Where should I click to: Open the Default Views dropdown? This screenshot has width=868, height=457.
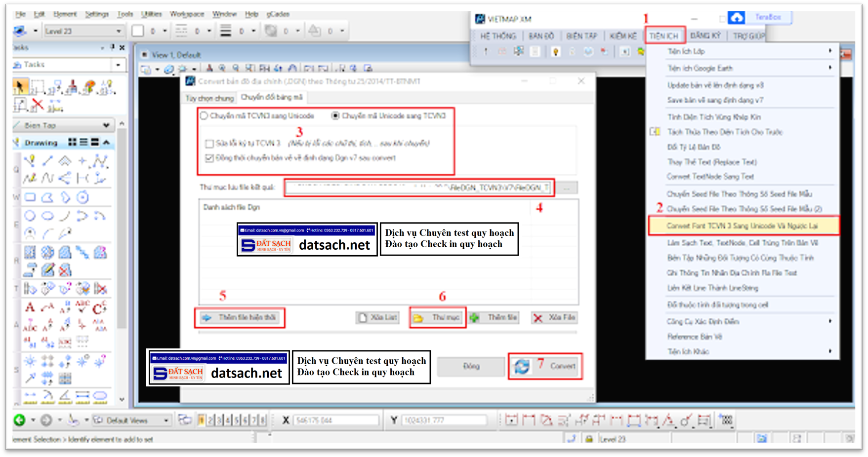166,420
